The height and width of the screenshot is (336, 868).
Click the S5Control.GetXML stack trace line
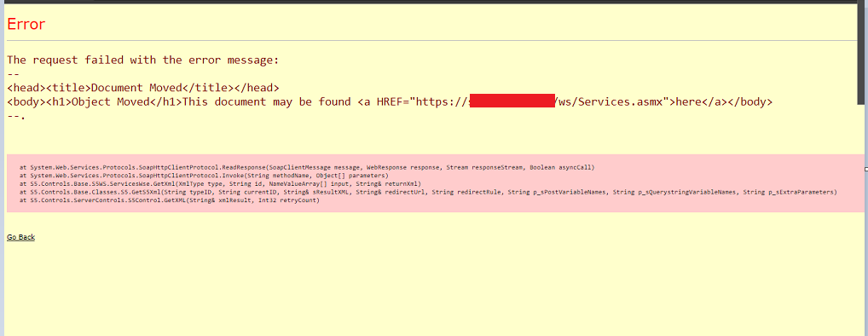coord(170,200)
